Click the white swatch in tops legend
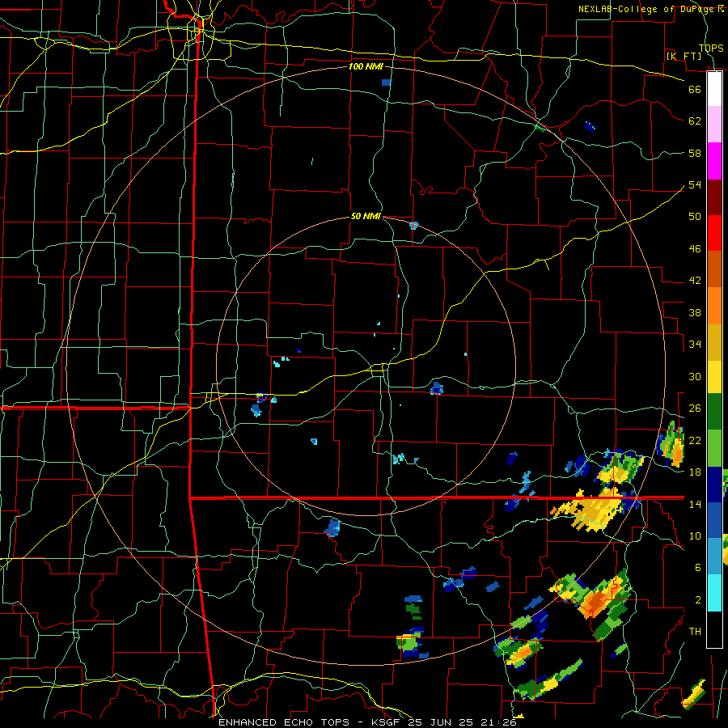Screen dimensions: 728x728 tap(714, 89)
